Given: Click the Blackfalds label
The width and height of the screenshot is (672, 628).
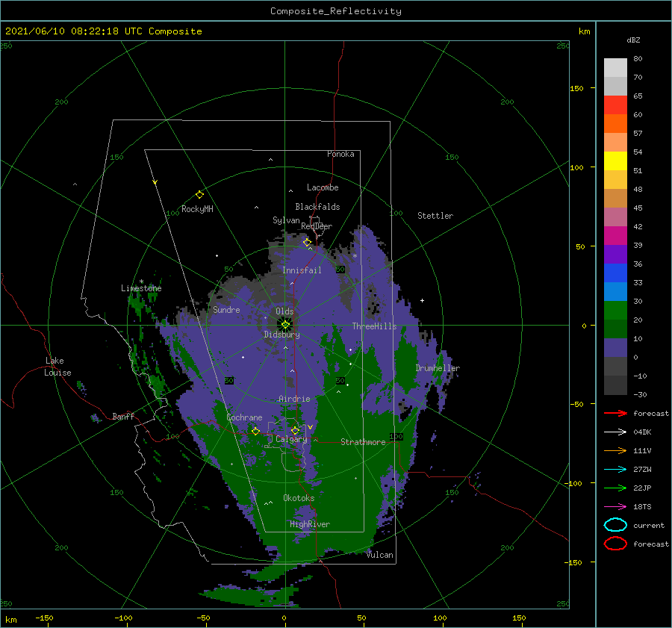Looking at the screenshot, I should [317, 207].
